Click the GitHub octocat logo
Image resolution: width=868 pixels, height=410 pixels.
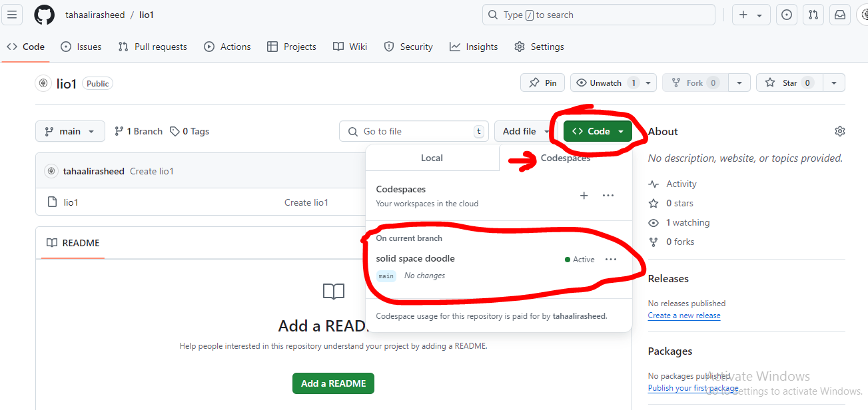click(x=44, y=15)
